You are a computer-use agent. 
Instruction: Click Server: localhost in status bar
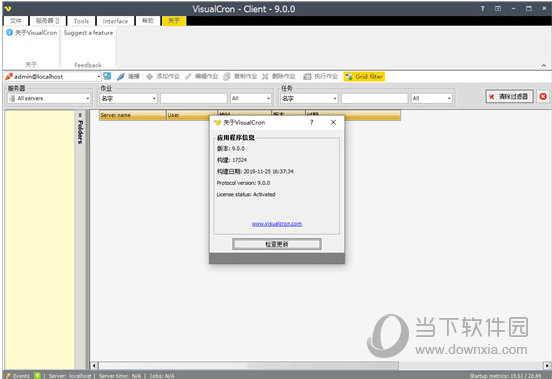pyautogui.click(x=70, y=376)
